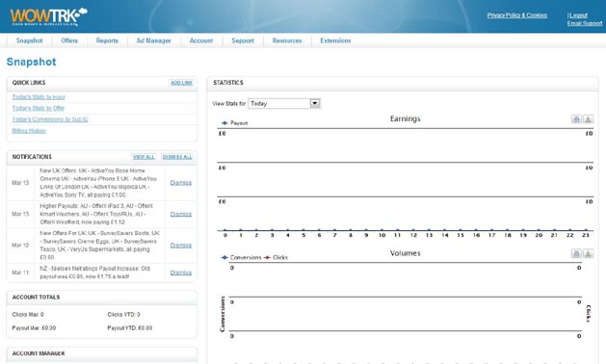Toggle Clicks series in Volumes legend

point(276,257)
